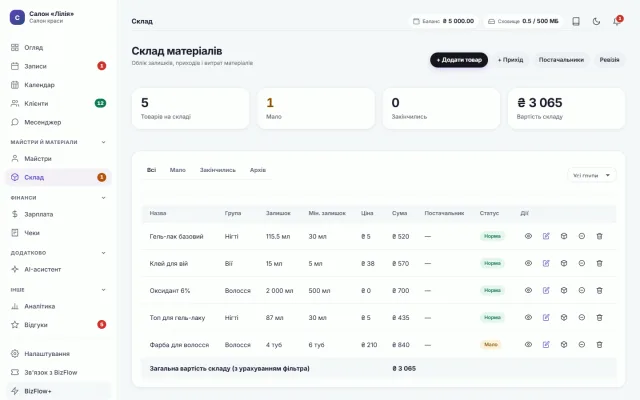Select the Всі tab
The height and width of the screenshot is (400, 640).
pyautogui.click(x=151, y=170)
